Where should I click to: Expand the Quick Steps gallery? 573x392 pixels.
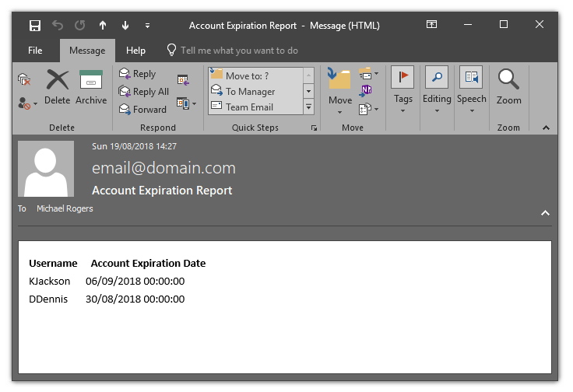(x=309, y=107)
